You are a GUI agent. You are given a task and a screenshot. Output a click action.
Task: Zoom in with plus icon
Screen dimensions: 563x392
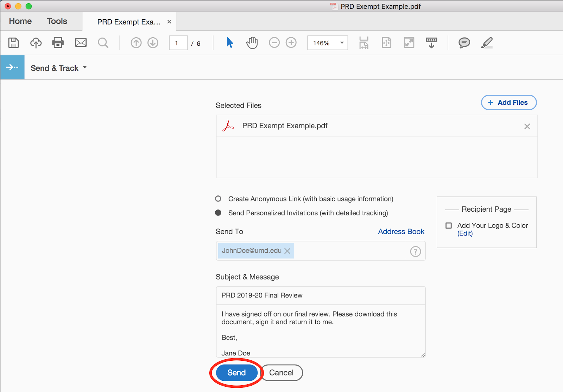pos(291,43)
